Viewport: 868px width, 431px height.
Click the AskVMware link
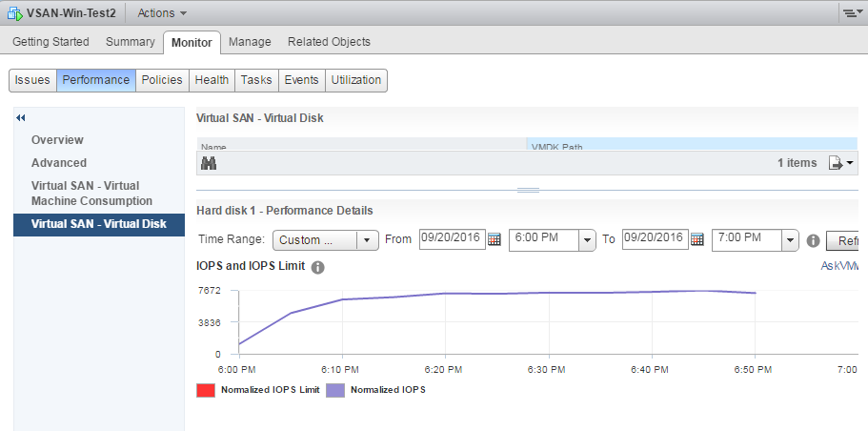tap(843, 266)
